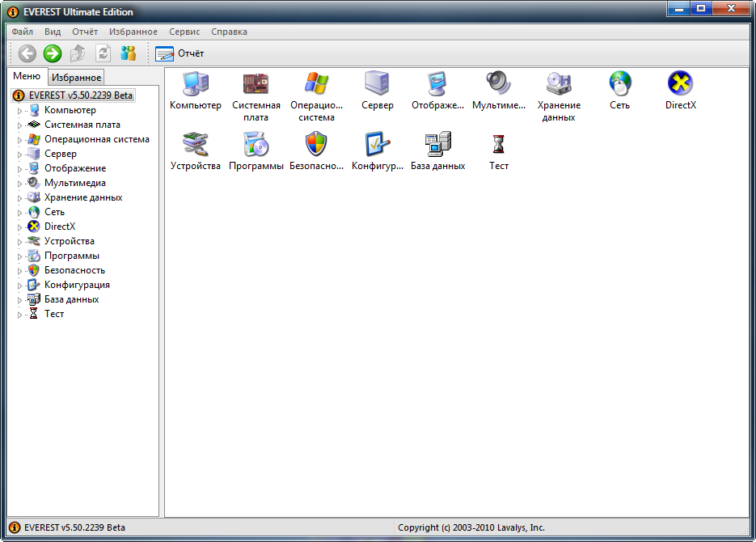Open the Справка menu
The image size is (756, 542).
pos(229,32)
